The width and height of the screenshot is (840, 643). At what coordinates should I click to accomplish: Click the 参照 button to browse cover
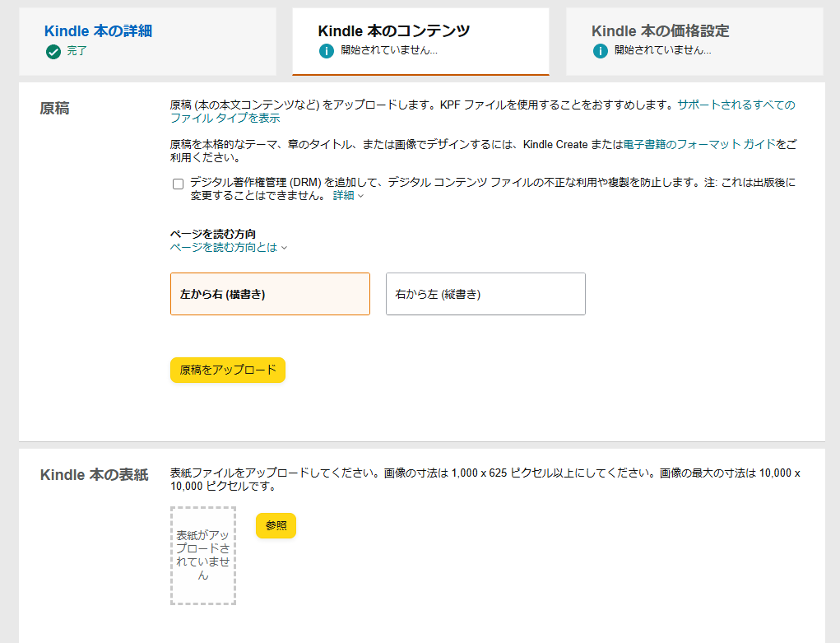(276, 526)
